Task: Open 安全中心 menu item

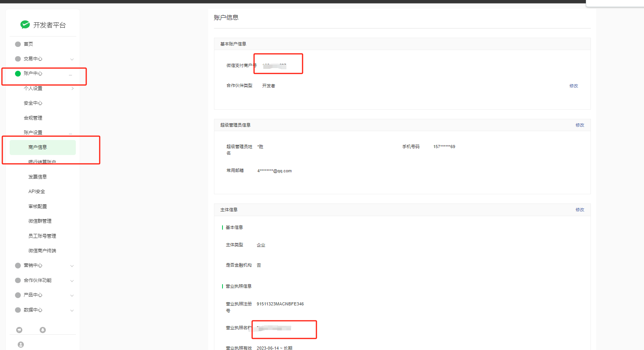Action: (33, 103)
